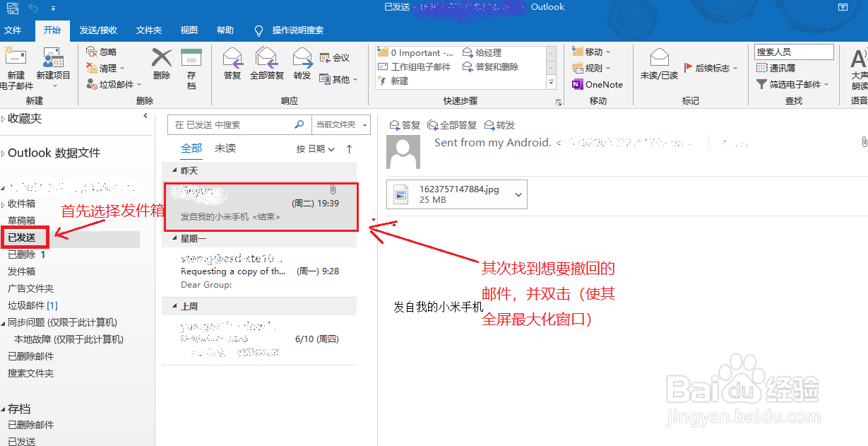Open the Quick Steps (快速步骤) dialog launcher

pyautogui.click(x=559, y=102)
